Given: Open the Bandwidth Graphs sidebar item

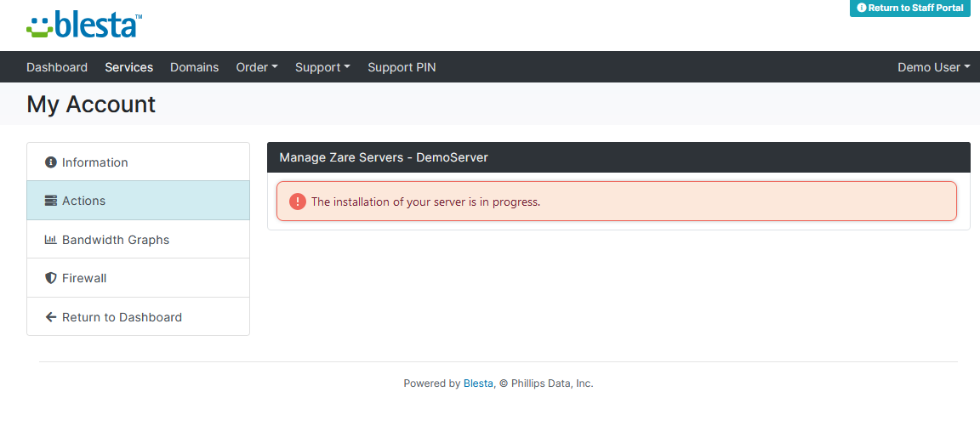Looking at the screenshot, I should [x=138, y=239].
